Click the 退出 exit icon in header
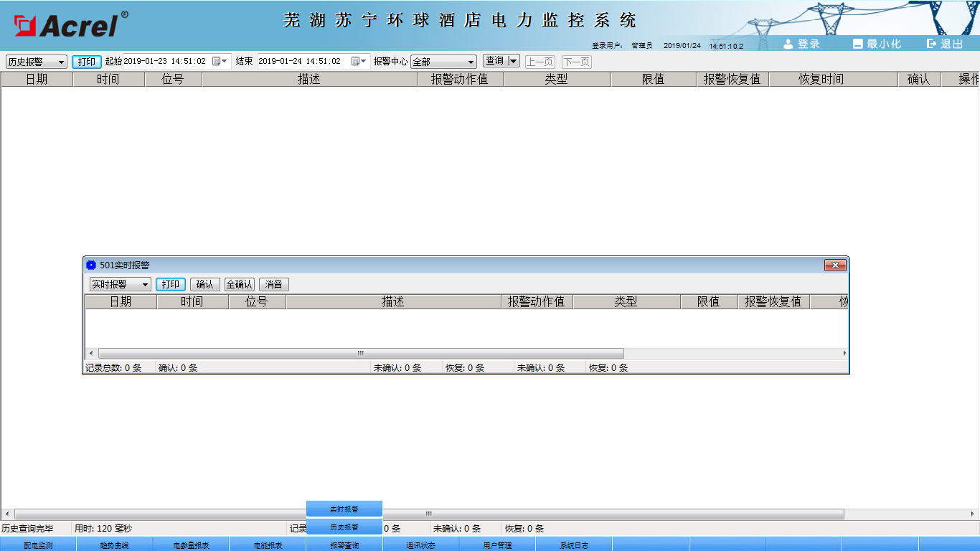 [932, 44]
